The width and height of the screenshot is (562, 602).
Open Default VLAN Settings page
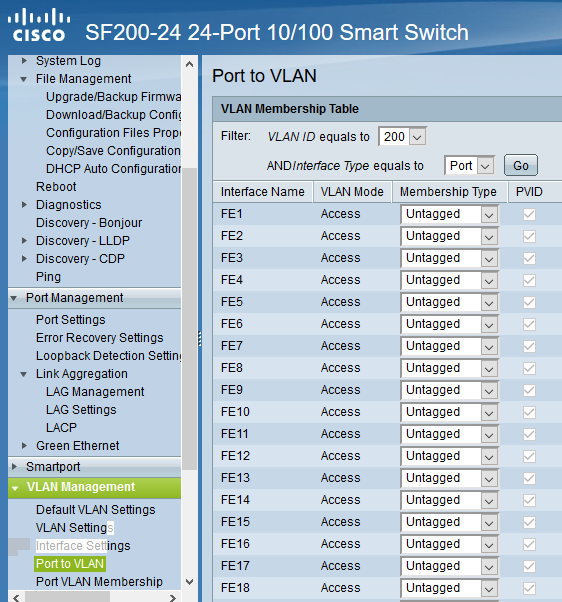(x=96, y=510)
